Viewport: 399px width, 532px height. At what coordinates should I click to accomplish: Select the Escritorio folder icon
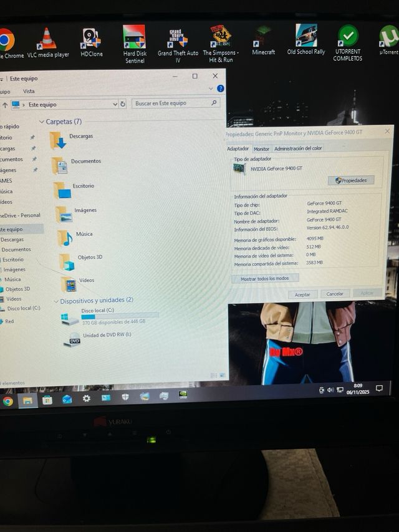click(62, 190)
